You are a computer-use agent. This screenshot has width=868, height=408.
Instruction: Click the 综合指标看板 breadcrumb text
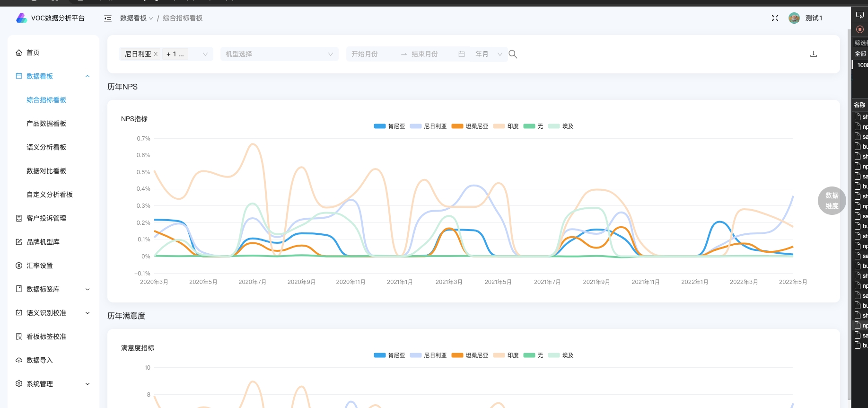[183, 18]
